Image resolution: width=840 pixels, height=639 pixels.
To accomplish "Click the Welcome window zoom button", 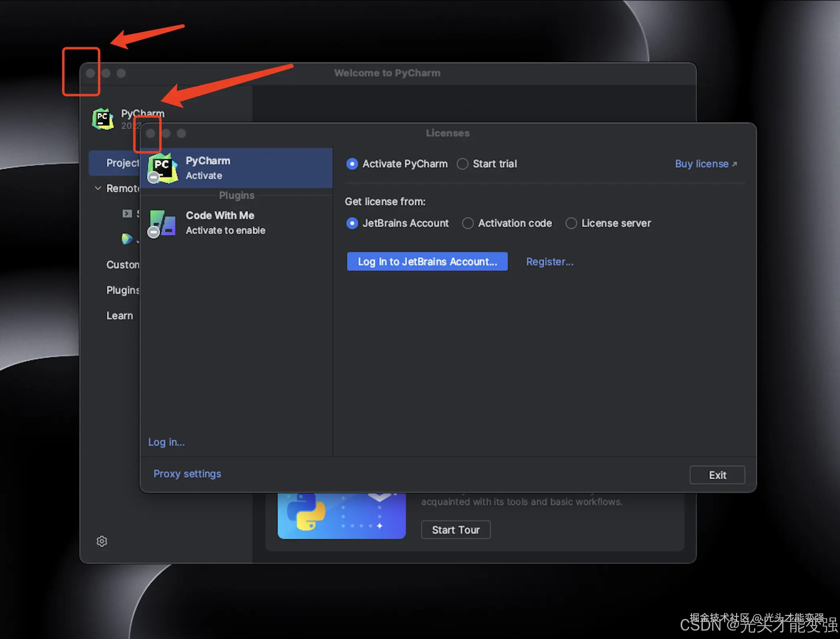I will click(x=121, y=73).
